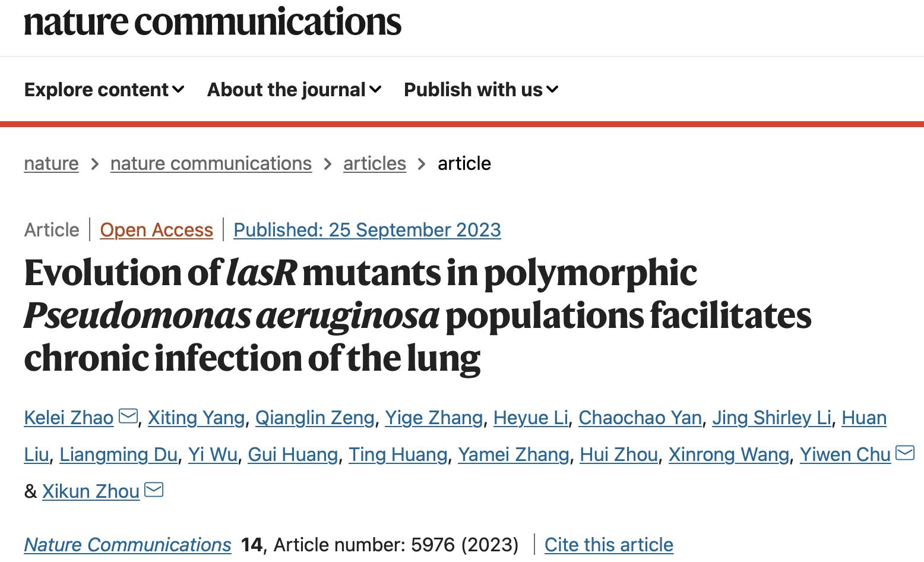Go to the nature breadcrumb link
This screenshot has width=924, height=562.
click(51, 163)
